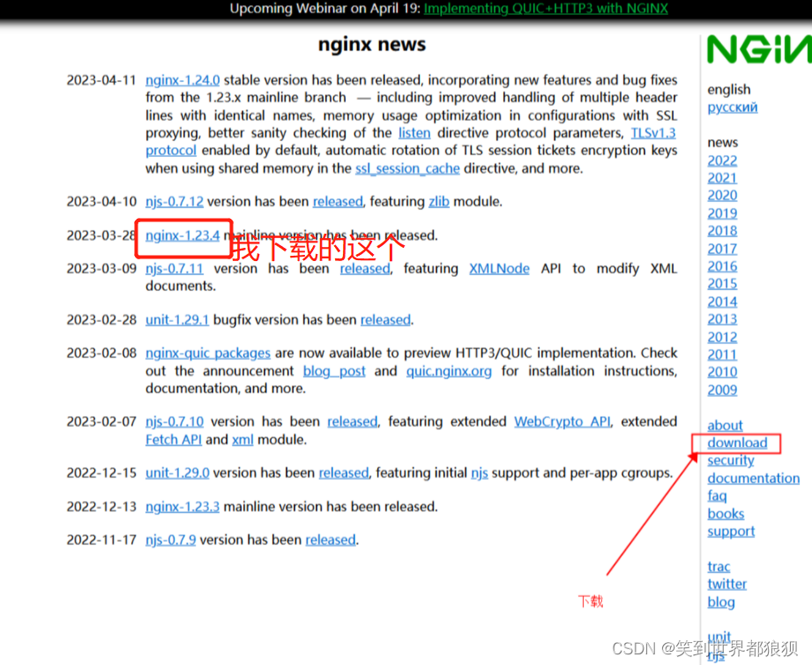Open the 2010 news archive
The height and width of the screenshot is (665, 812).
point(722,372)
